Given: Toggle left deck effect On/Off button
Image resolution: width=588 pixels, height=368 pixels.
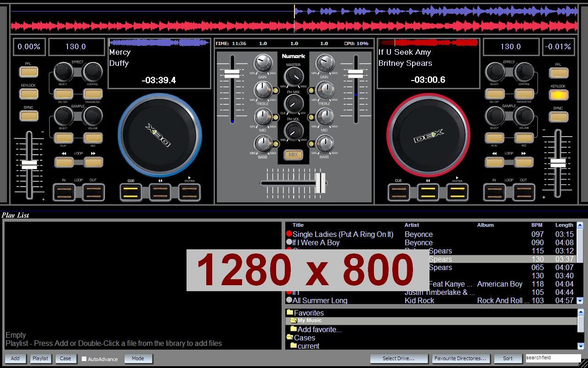Looking at the screenshot, I should coord(63,94).
